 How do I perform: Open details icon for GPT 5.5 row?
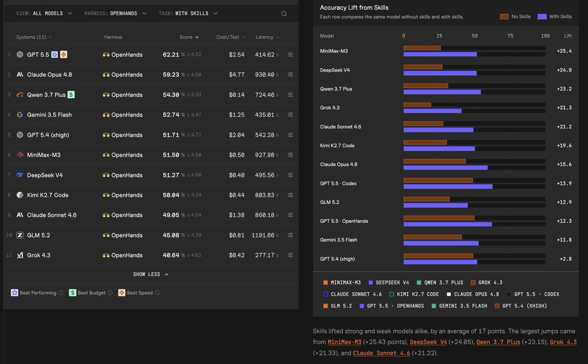[291, 54]
